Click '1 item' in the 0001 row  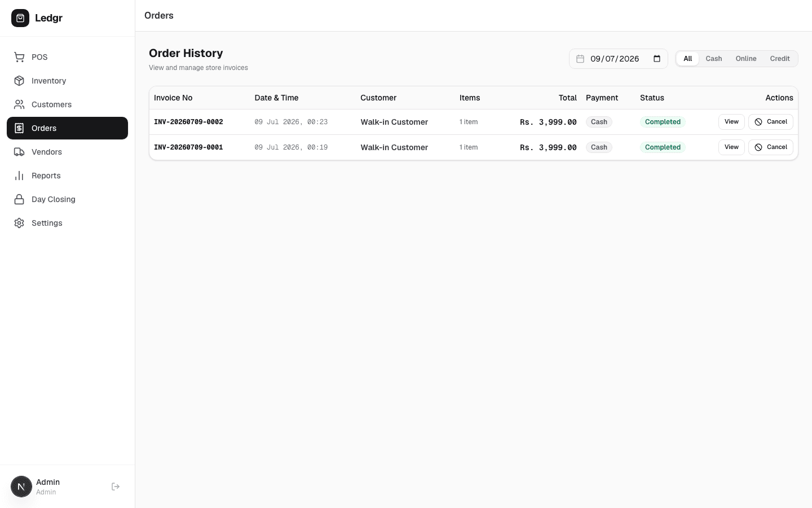(x=469, y=147)
